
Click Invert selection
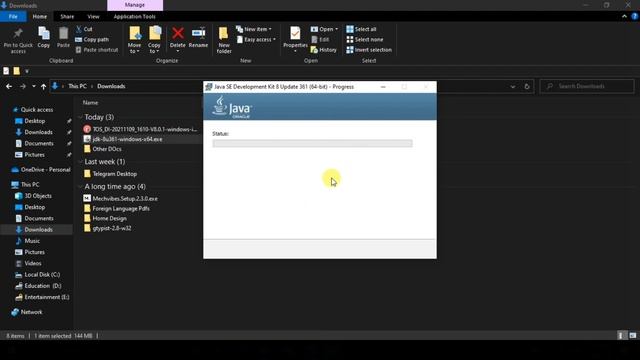coord(369,50)
